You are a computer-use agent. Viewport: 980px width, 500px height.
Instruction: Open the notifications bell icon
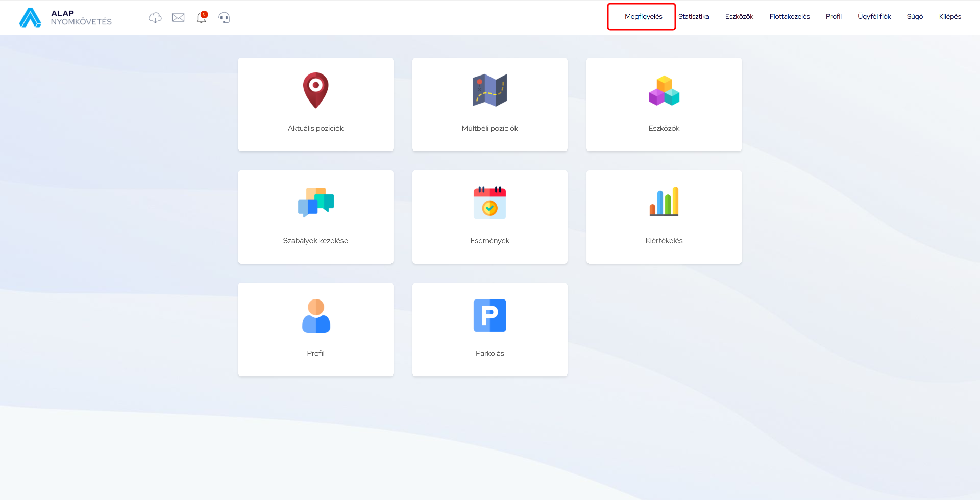click(201, 18)
